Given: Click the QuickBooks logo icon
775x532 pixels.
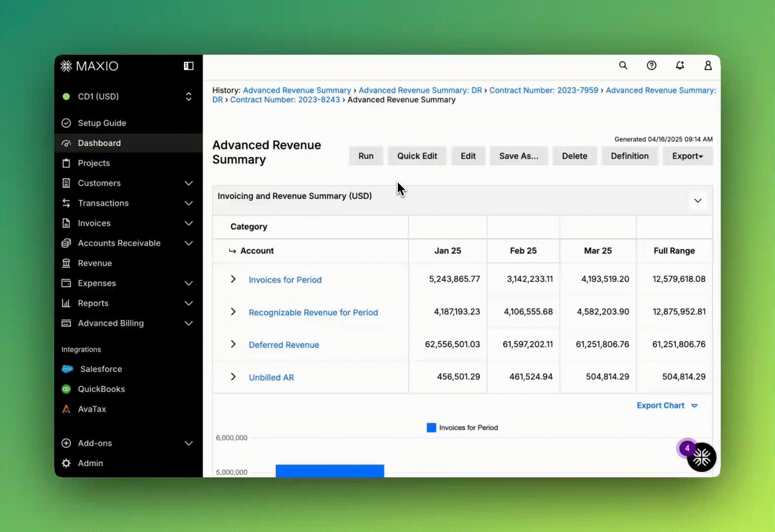Looking at the screenshot, I should [x=66, y=389].
